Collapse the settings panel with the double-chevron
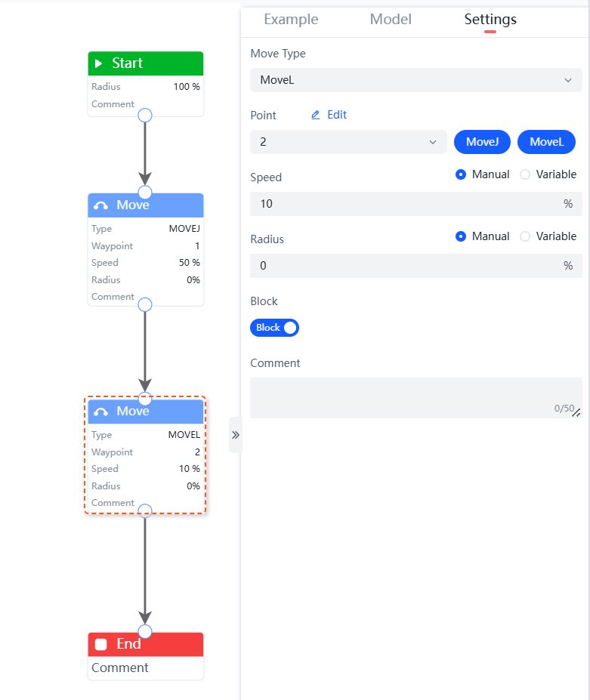Viewport: 590px width, 700px height. [x=235, y=435]
